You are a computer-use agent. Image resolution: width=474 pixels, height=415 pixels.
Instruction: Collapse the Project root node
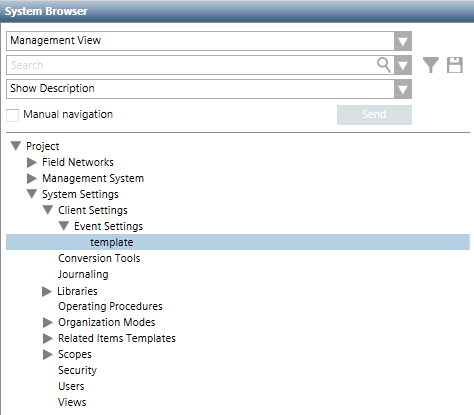click(16, 146)
